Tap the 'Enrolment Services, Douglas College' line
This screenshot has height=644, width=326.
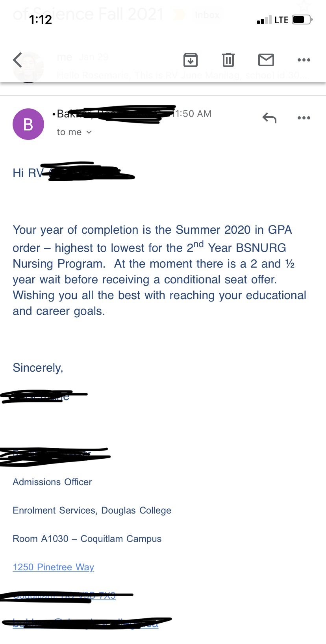coord(92,510)
